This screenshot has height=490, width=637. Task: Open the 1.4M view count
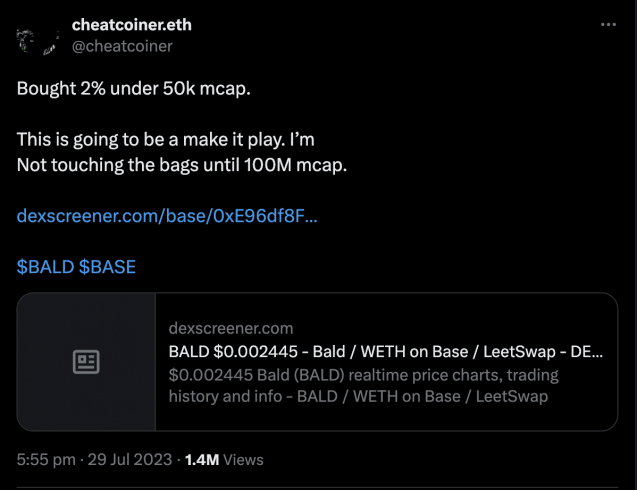201,460
